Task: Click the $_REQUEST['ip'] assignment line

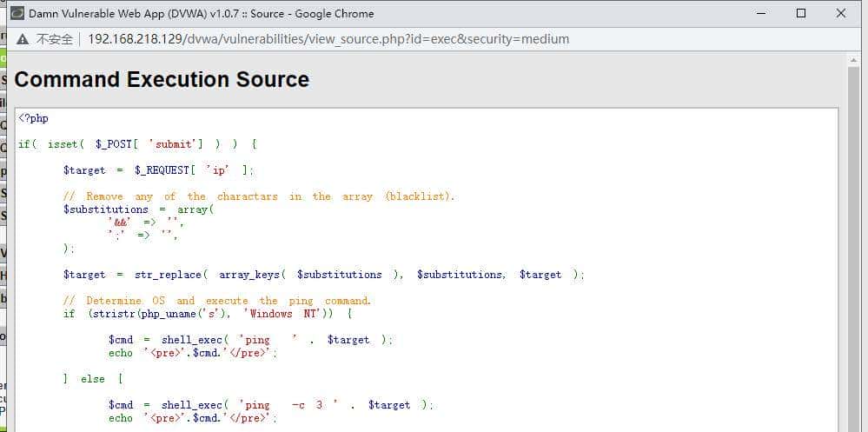Action: tap(159, 170)
